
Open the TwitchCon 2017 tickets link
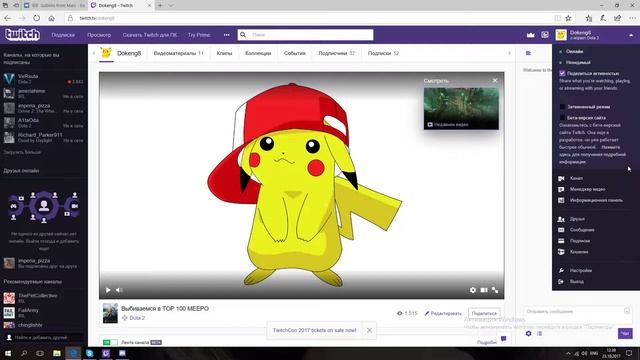pos(314,330)
